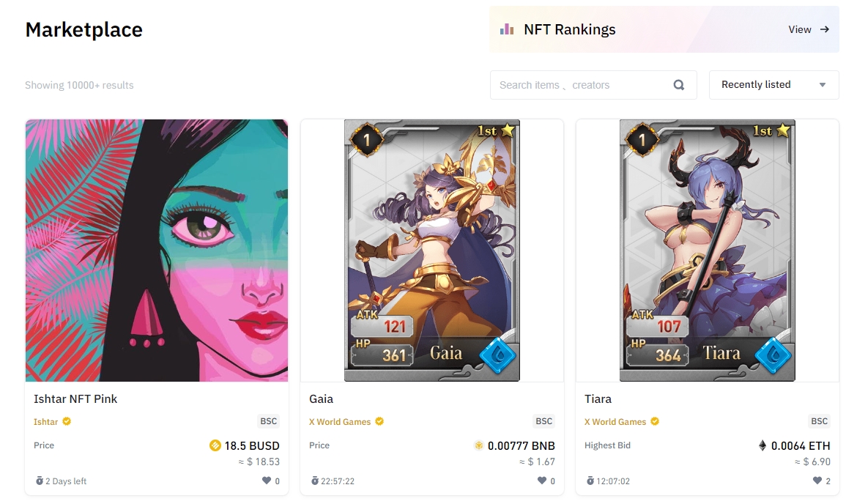Click the NFT Rankings bar chart icon
This screenshot has height=504, width=846.
[x=507, y=29]
